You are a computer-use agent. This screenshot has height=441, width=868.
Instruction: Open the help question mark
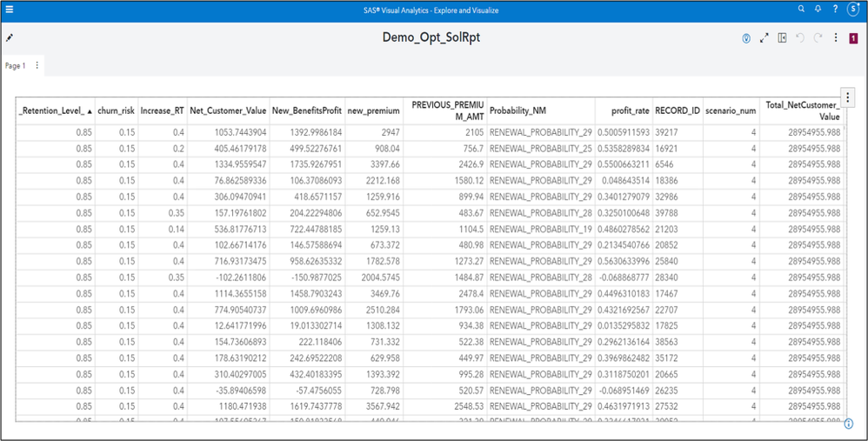[835, 9]
